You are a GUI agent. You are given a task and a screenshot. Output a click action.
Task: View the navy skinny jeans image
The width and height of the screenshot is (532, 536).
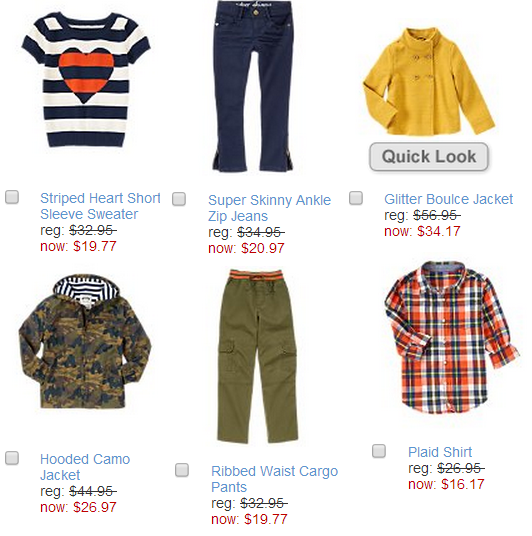click(253, 86)
